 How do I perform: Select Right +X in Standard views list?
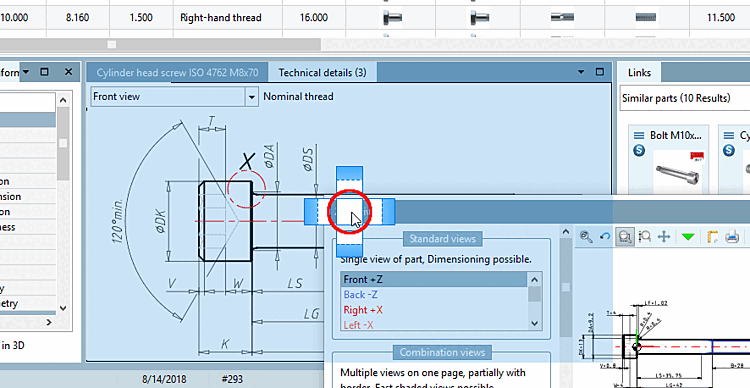coord(363,310)
